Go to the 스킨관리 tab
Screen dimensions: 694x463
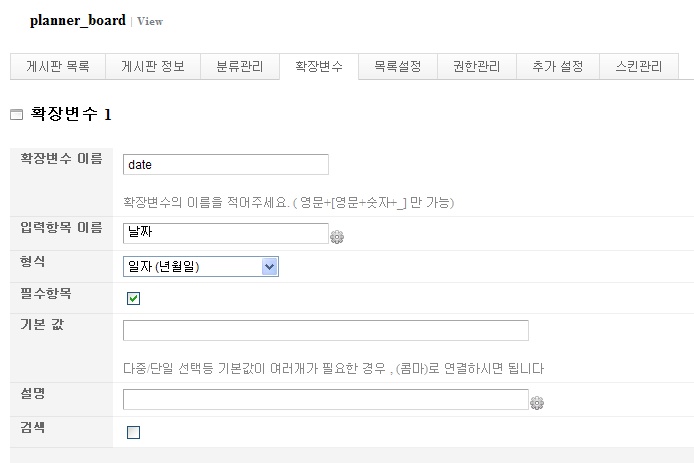639,66
